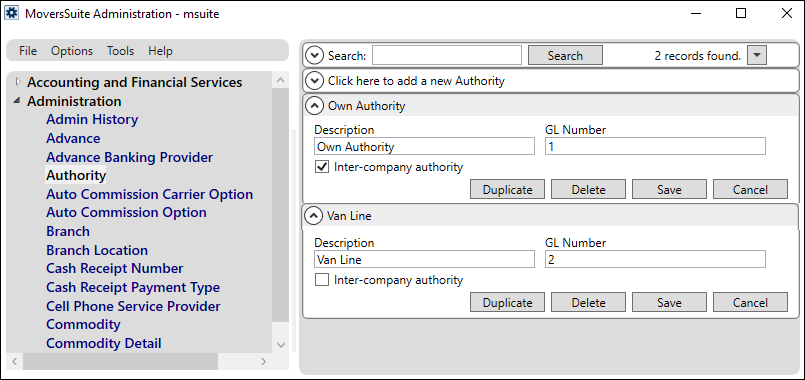The height and width of the screenshot is (380, 805).
Task: Open the Advance setup item
Action: pos(73,138)
